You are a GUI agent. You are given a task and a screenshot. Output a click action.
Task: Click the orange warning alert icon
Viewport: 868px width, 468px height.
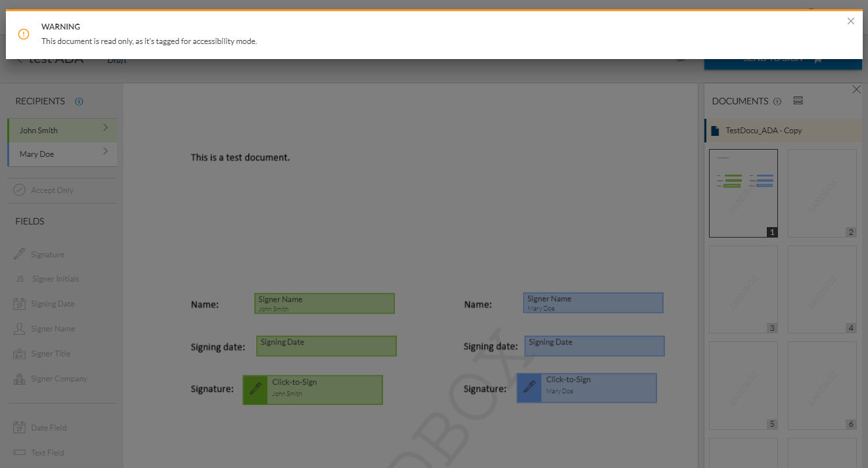24,34
